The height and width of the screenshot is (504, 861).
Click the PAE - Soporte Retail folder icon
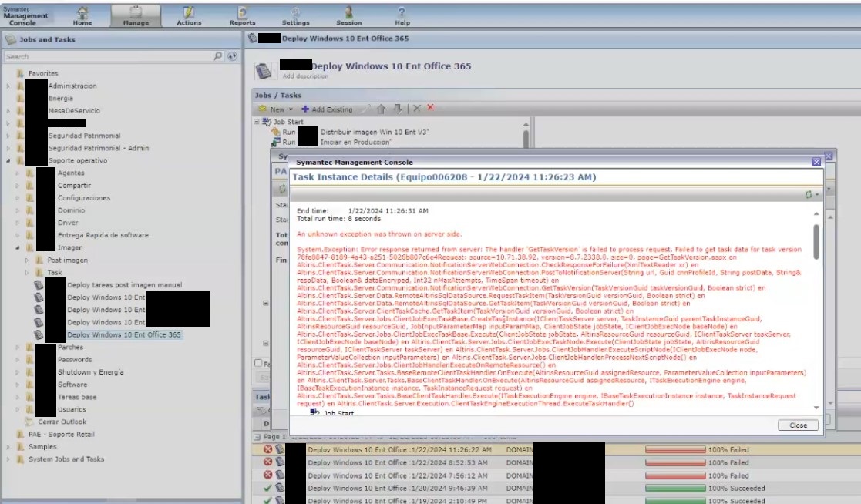20,435
